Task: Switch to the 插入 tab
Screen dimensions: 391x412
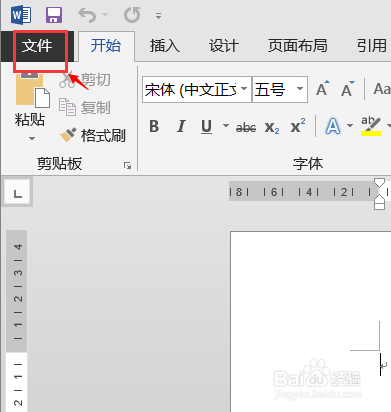Action: click(x=164, y=46)
